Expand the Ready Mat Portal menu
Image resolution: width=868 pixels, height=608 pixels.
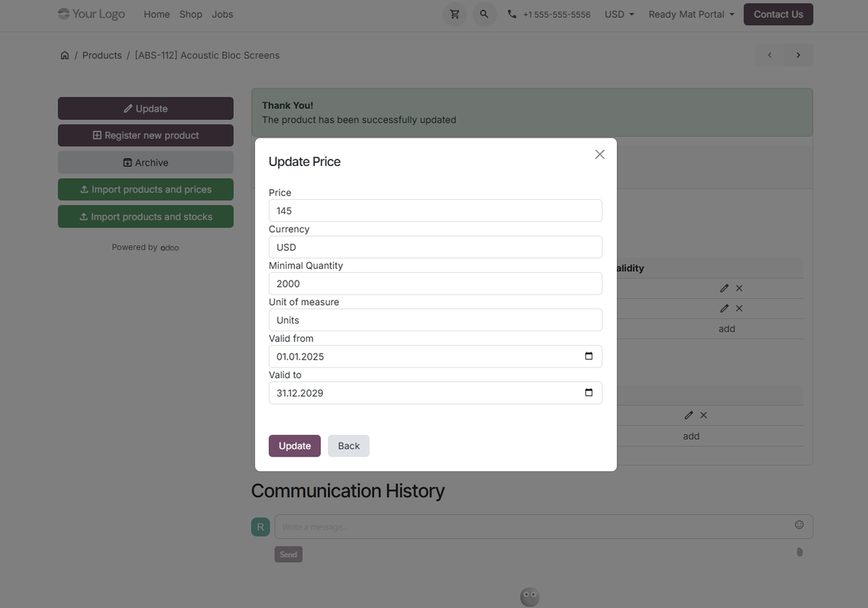[691, 15]
